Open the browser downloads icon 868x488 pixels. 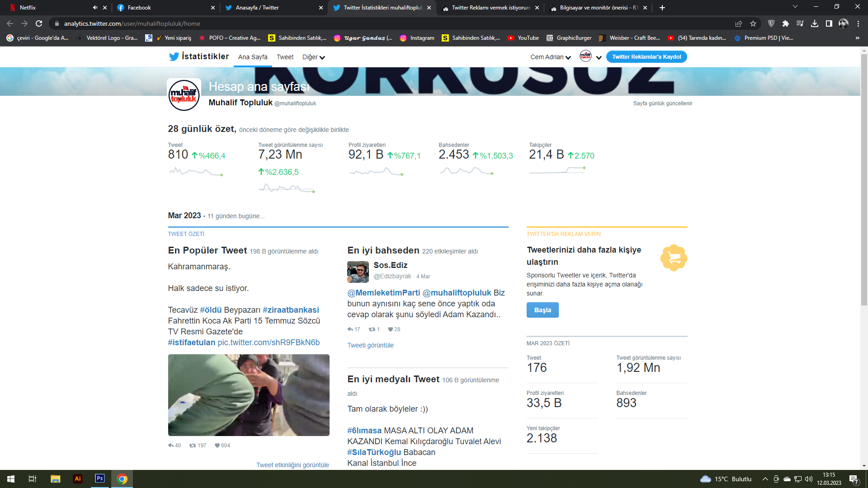pyautogui.click(x=815, y=23)
